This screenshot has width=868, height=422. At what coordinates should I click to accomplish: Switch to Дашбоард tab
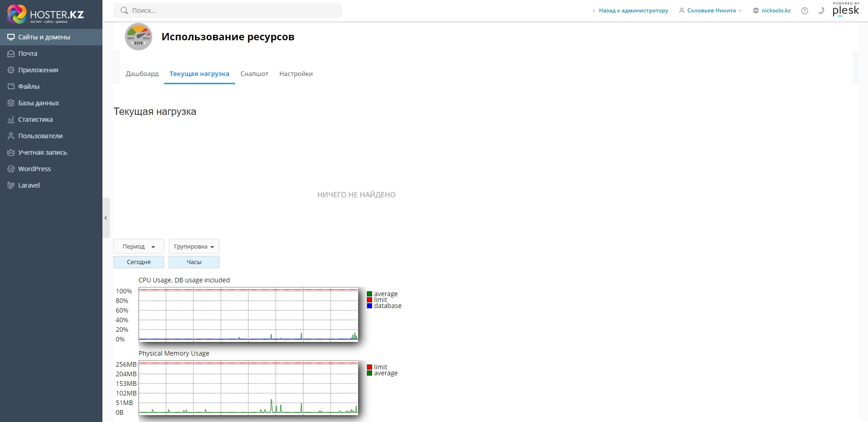tap(142, 74)
